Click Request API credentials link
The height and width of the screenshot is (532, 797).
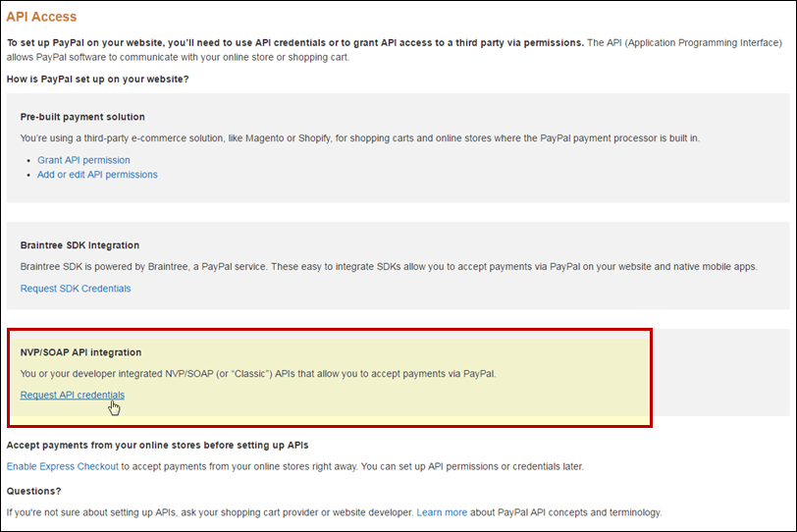pos(73,395)
